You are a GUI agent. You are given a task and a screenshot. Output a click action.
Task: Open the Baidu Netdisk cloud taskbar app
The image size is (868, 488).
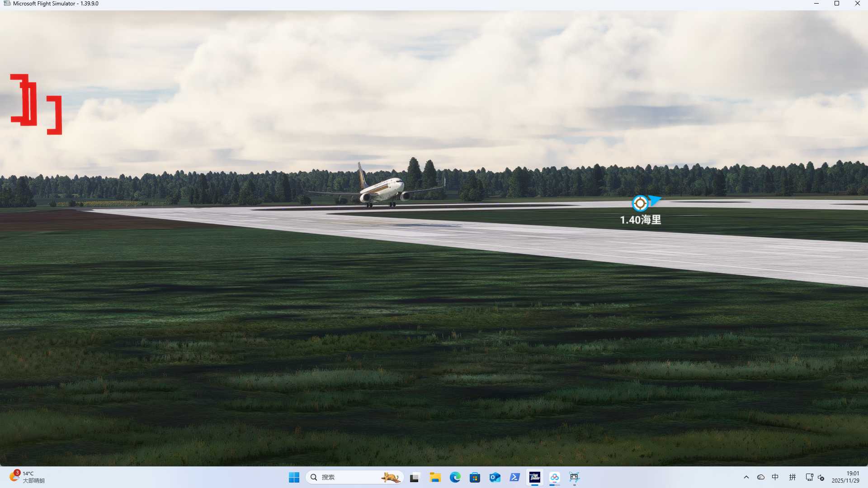[554, 477]
